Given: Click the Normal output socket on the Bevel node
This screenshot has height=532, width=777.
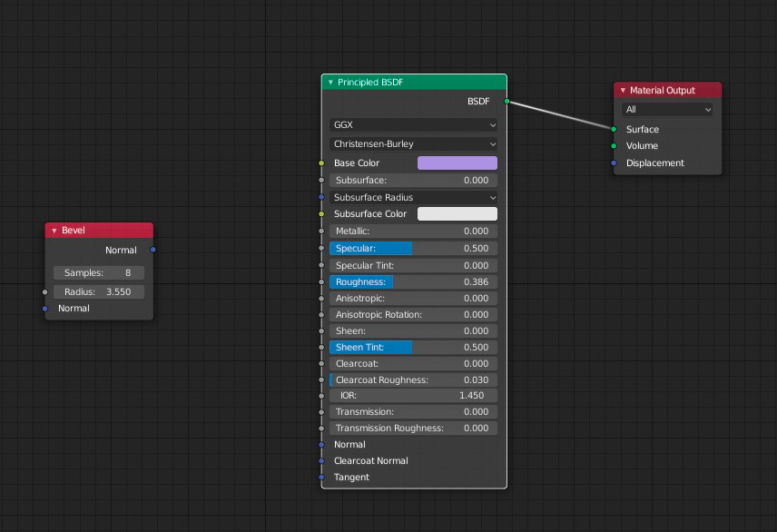Looking at the screenshot, I should (152, 250).
